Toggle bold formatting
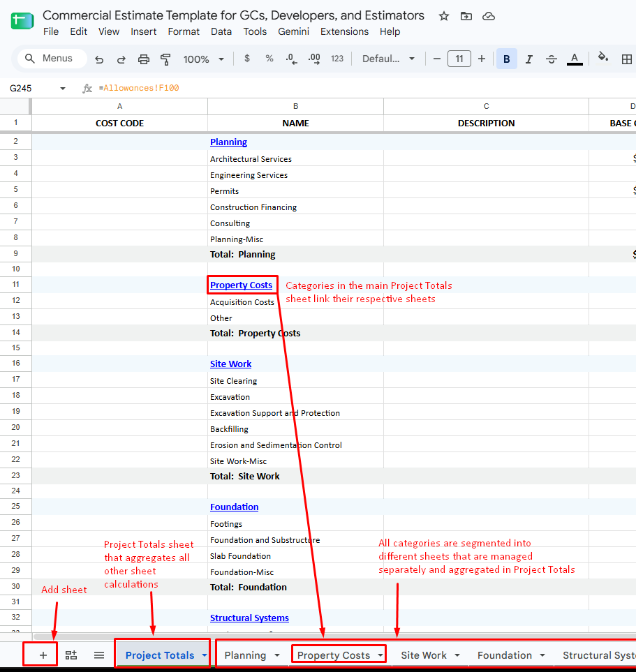The height and width of the screenshot is (672, 636). point(506,59)
